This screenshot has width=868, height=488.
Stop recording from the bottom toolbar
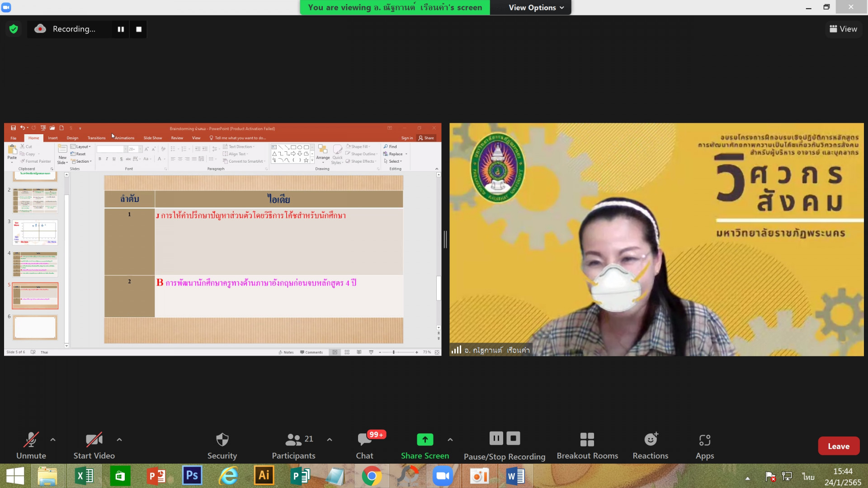513,438
